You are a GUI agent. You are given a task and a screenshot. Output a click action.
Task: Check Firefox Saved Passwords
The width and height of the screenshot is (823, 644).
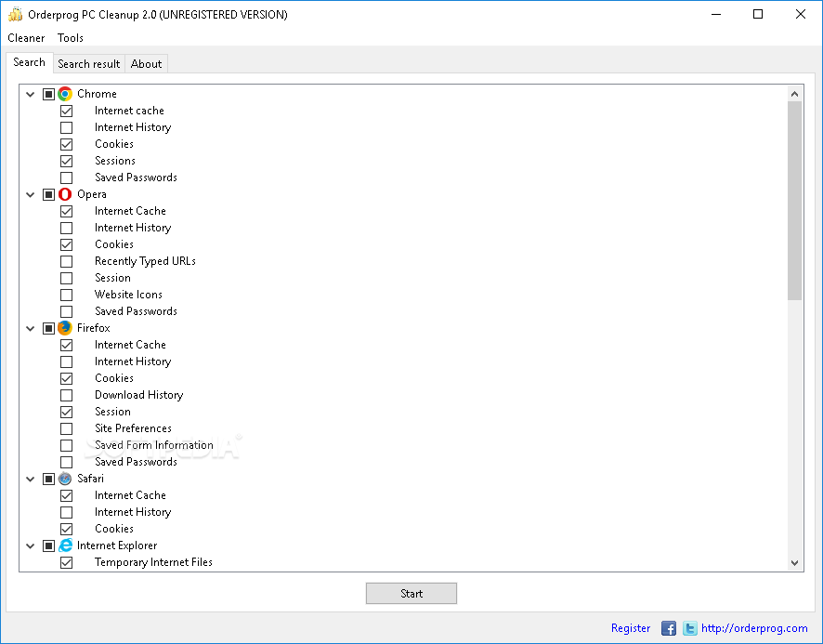click(66, 462)
